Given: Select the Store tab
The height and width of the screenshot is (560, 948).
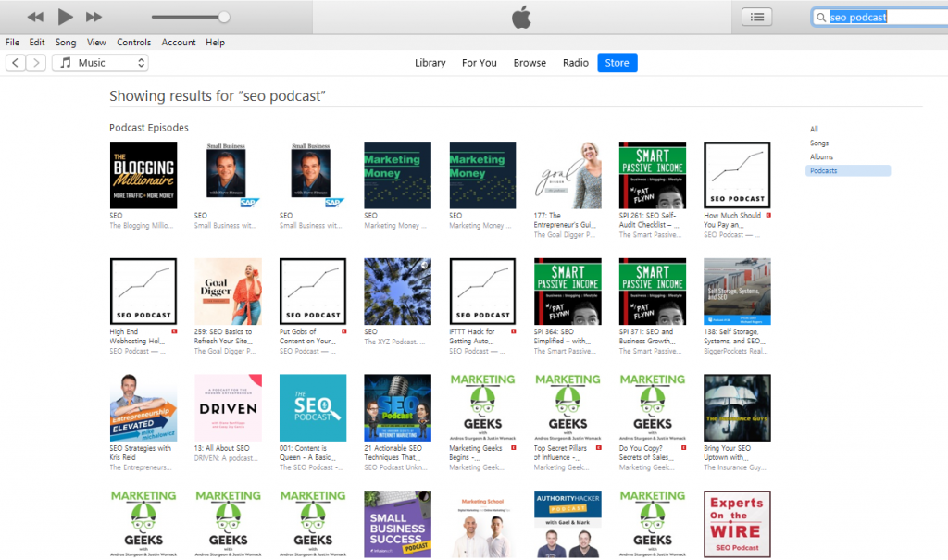Looking at the screenshot, I should click(617, 63).
